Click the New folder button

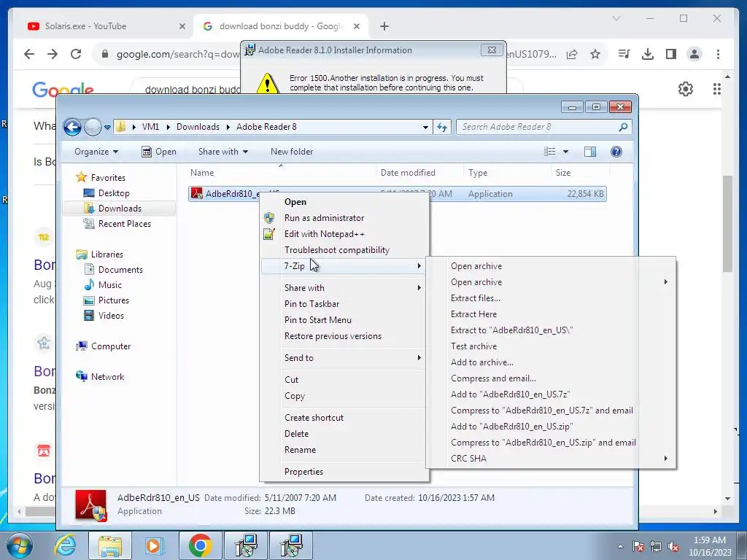pos(292,152)
